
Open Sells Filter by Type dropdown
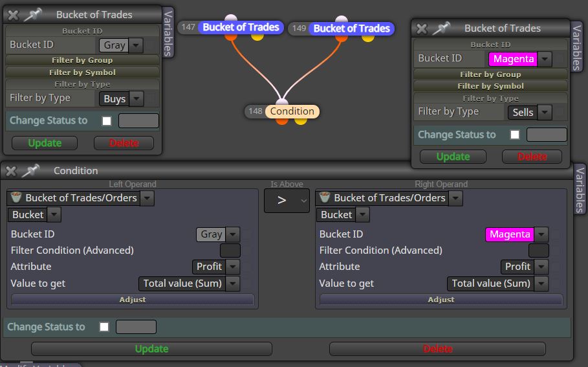[x=545, y=112]
